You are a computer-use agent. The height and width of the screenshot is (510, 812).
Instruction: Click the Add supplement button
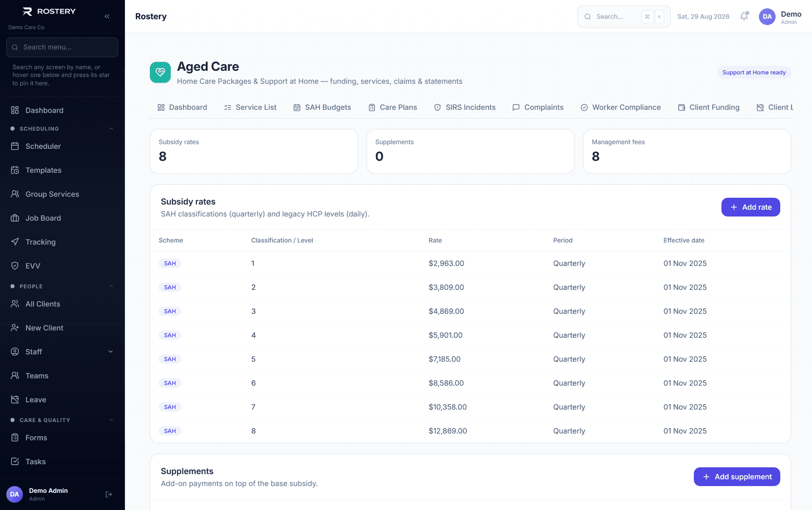pyautogui.click(x=737, y=477)
